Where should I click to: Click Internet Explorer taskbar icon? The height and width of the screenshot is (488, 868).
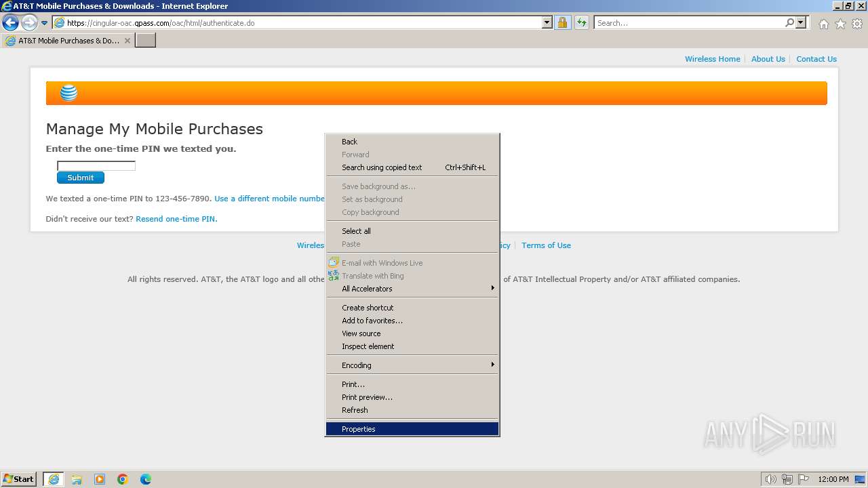[54, 479]
